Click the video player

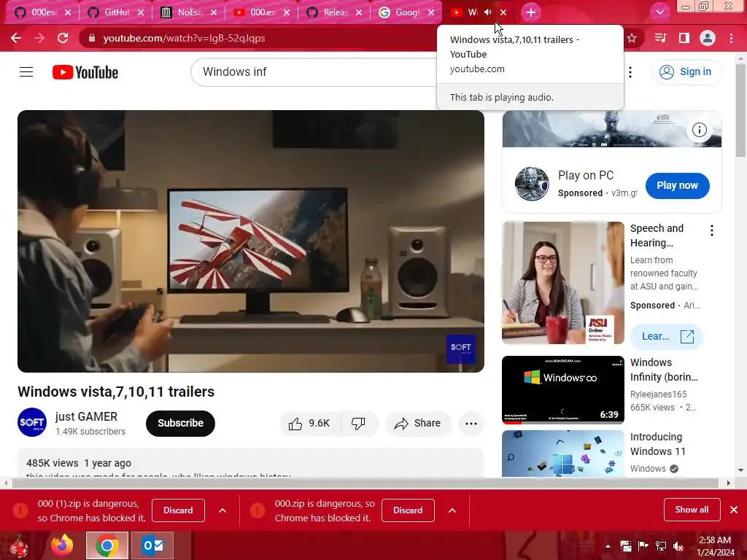pyautogui.click(x=251, y=241)
